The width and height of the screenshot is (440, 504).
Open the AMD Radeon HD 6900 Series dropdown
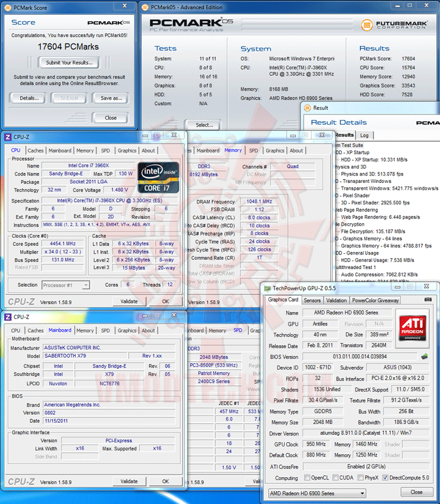(317, 493)
